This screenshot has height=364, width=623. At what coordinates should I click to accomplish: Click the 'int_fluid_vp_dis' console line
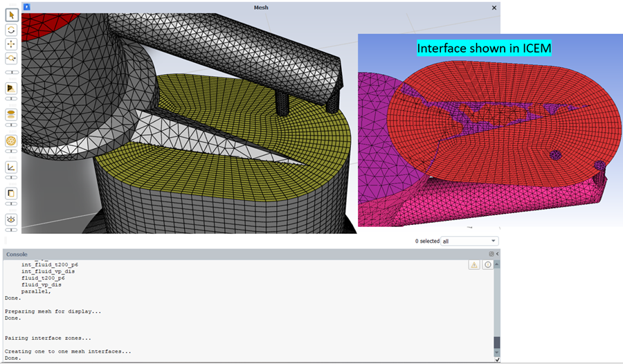48,271
